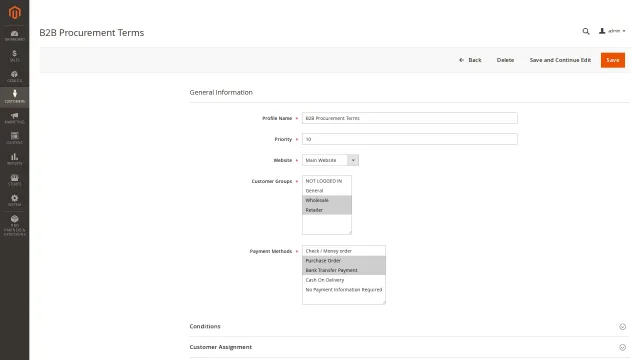Screen dimensions: 640x360
Task: Select NOT LOGGED IN customer group
Action: coord(327,181)
